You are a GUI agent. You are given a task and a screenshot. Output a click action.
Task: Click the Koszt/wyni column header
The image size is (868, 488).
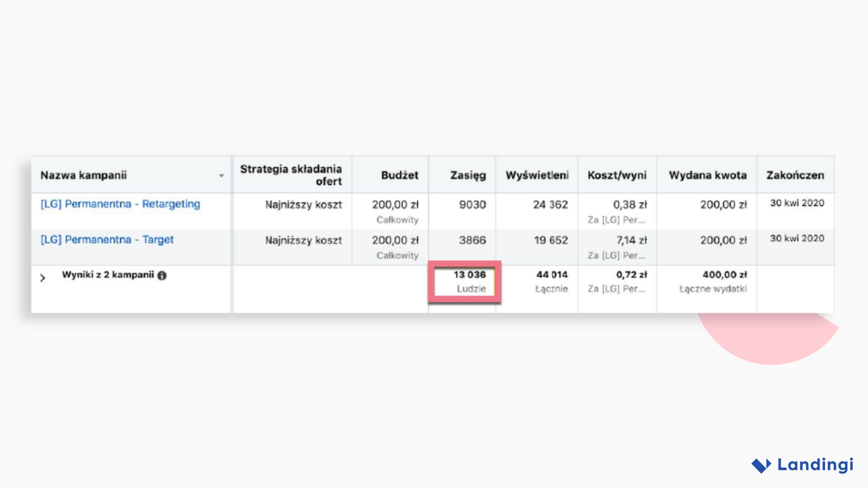[x=617, y=175]
